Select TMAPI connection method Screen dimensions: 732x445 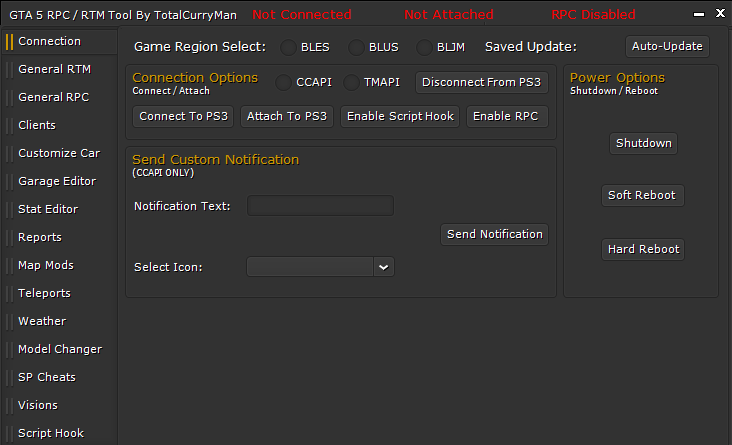coord(352,82)
